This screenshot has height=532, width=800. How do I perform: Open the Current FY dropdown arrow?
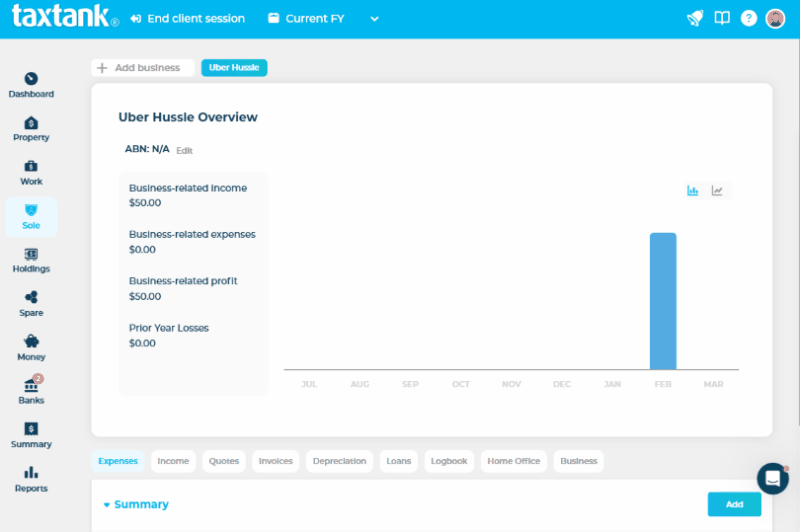pos(374,19)
